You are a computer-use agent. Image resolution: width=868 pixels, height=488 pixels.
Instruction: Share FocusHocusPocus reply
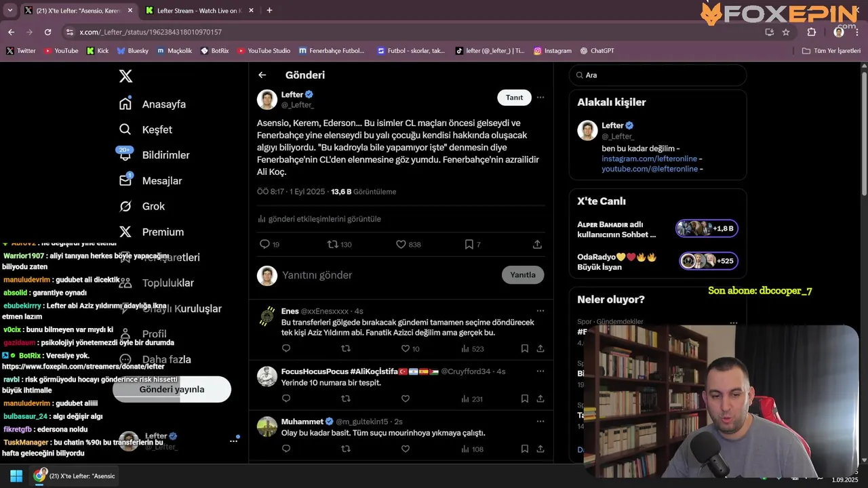tap(540, 399)
